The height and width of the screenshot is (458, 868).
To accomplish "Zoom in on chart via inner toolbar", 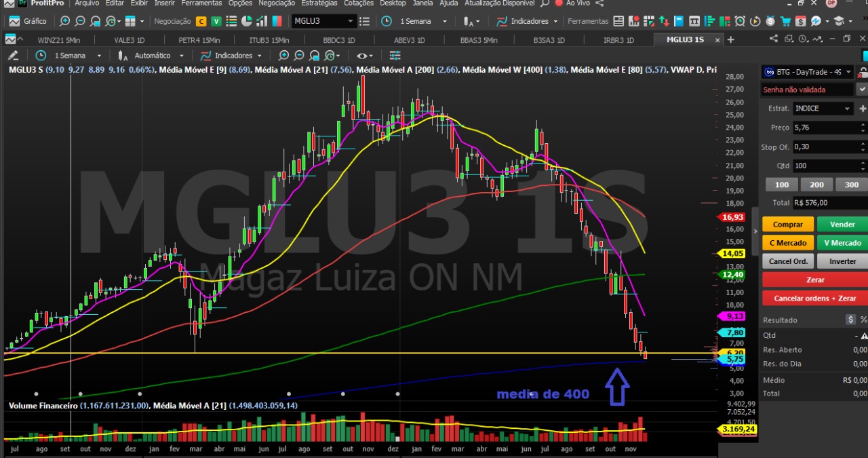I will coord(283,55).
